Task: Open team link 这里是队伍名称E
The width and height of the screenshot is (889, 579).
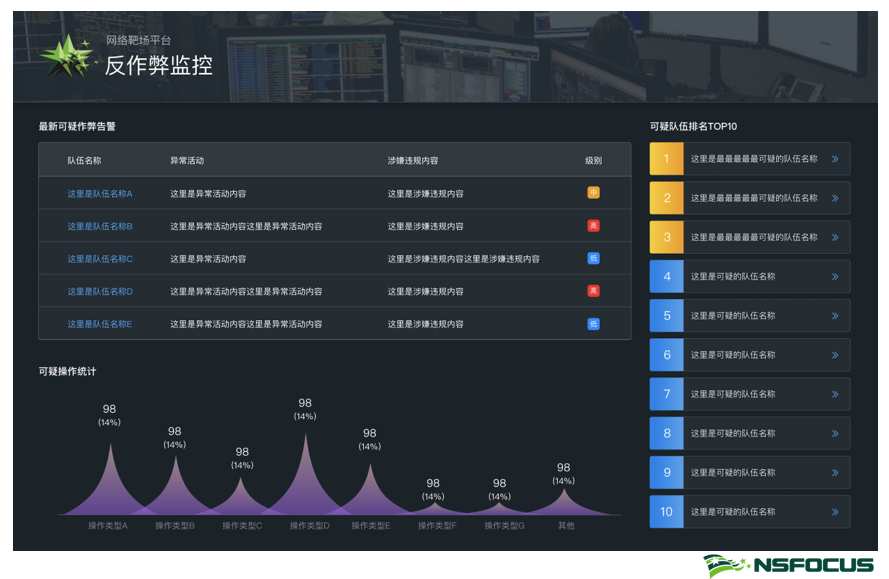Action: pos(100,324)
